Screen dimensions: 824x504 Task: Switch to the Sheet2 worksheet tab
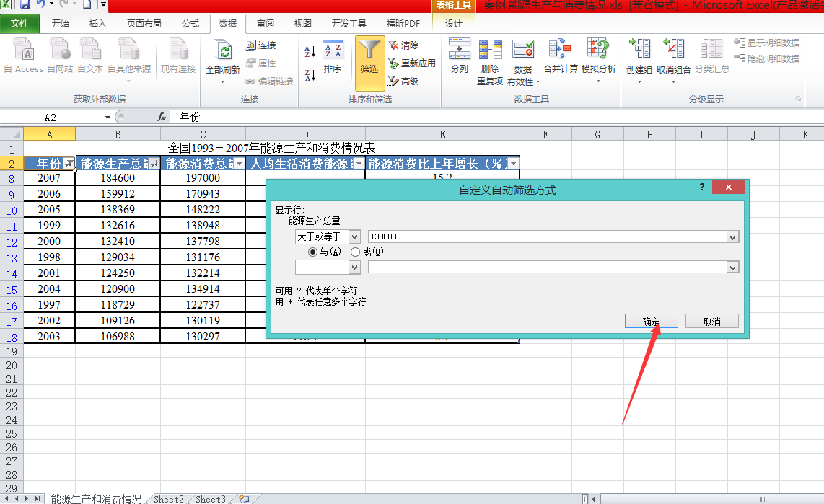pos(169,499)
